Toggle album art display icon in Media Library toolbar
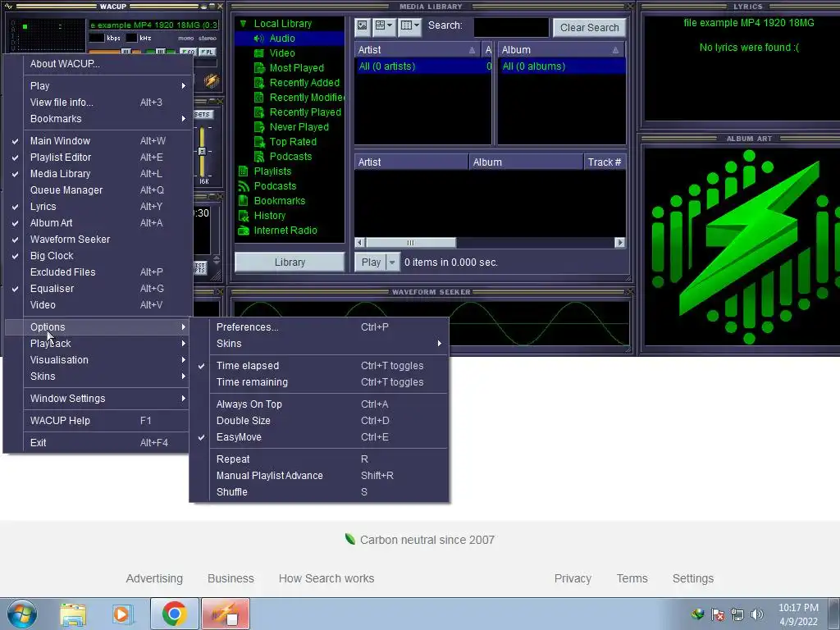 coord(362,26)
